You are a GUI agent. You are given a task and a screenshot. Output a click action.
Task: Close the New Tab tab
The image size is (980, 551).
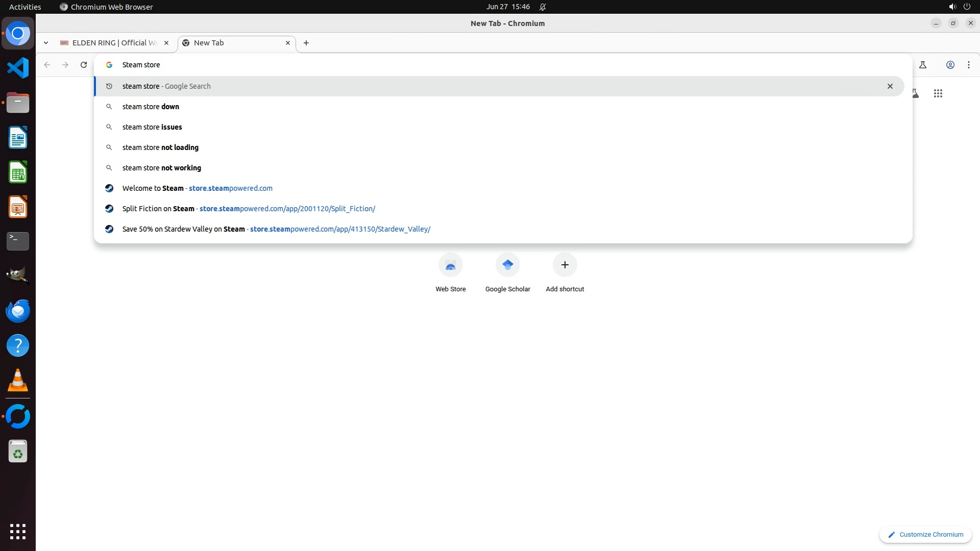(x=288, y=43)
